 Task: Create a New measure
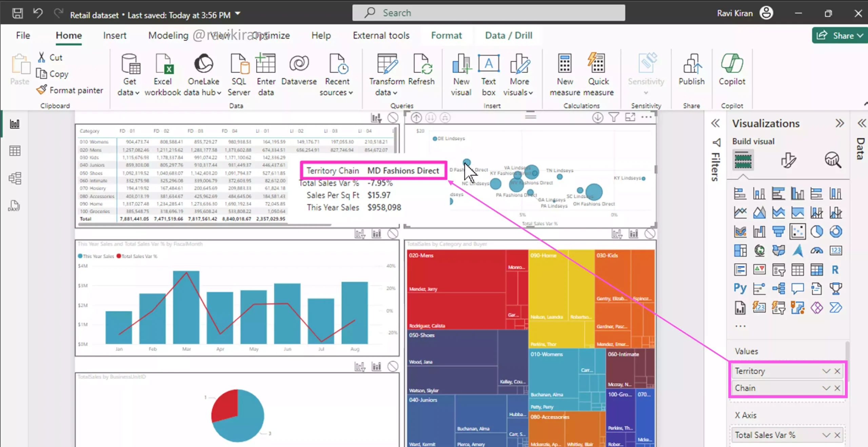click(565, 75)
